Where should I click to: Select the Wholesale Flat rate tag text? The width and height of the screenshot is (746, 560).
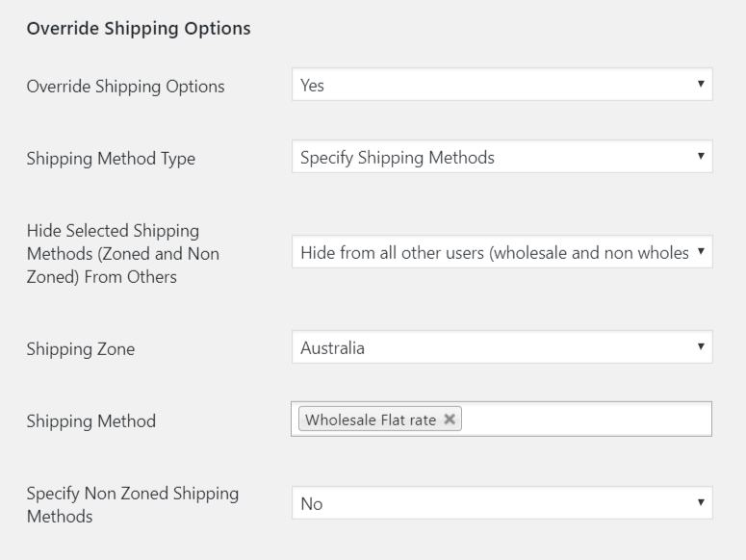pyautogui.click(x=371, y=420)
